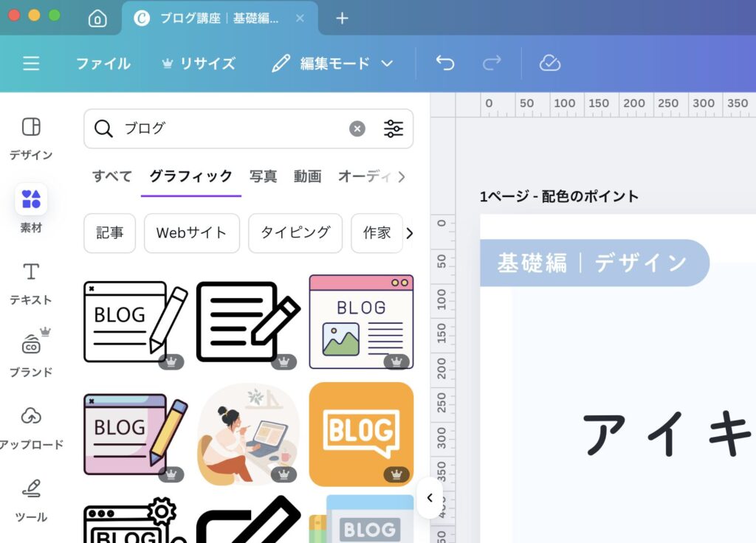The width and height of the screenshot is (756, 543).
Task: Collapse the side panel with arrow handle
Action: [430, 498]
